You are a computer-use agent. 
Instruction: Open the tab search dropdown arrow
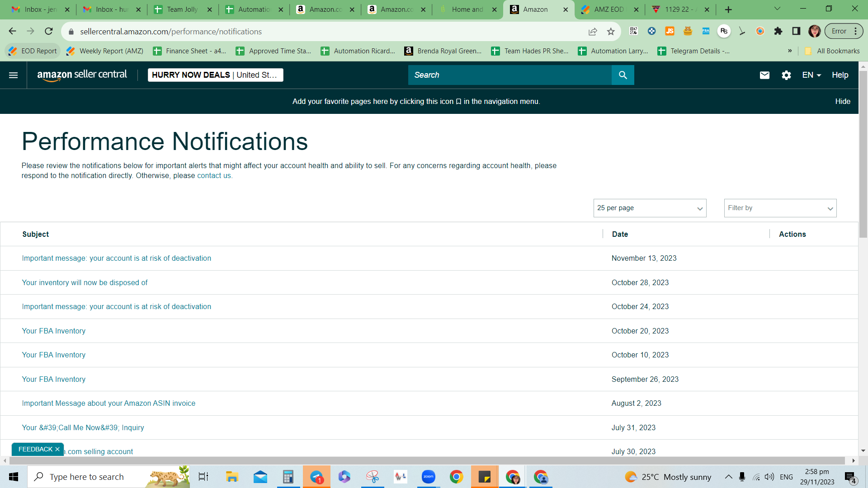tap(777, 9)
